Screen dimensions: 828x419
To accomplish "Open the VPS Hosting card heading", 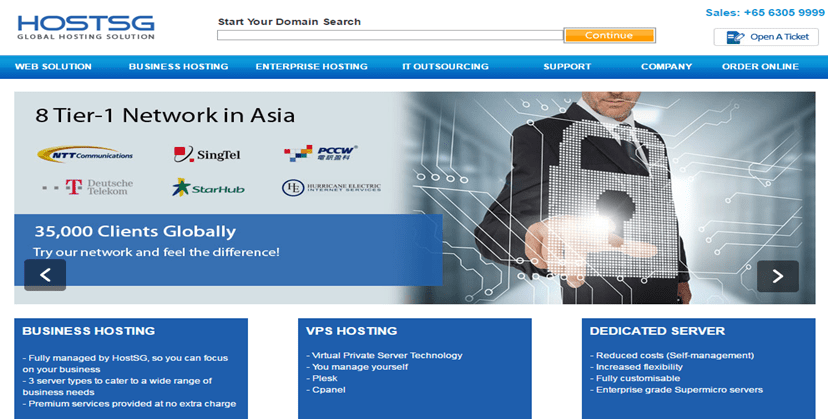I will (x=352, y=331).
